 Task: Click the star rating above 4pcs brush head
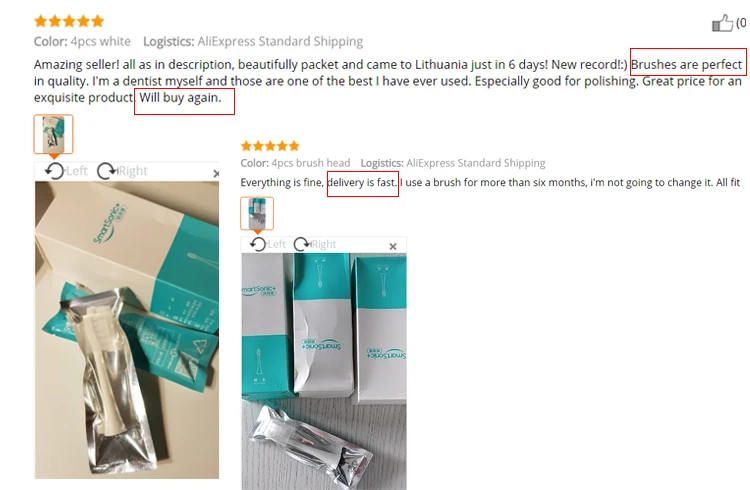point(270,146)
